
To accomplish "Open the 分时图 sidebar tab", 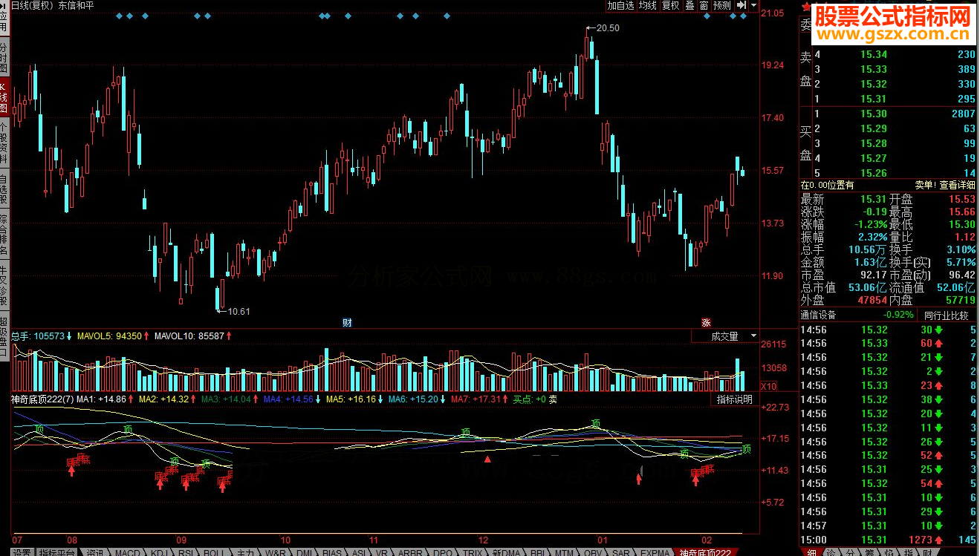I will click(x=4, y=57).
